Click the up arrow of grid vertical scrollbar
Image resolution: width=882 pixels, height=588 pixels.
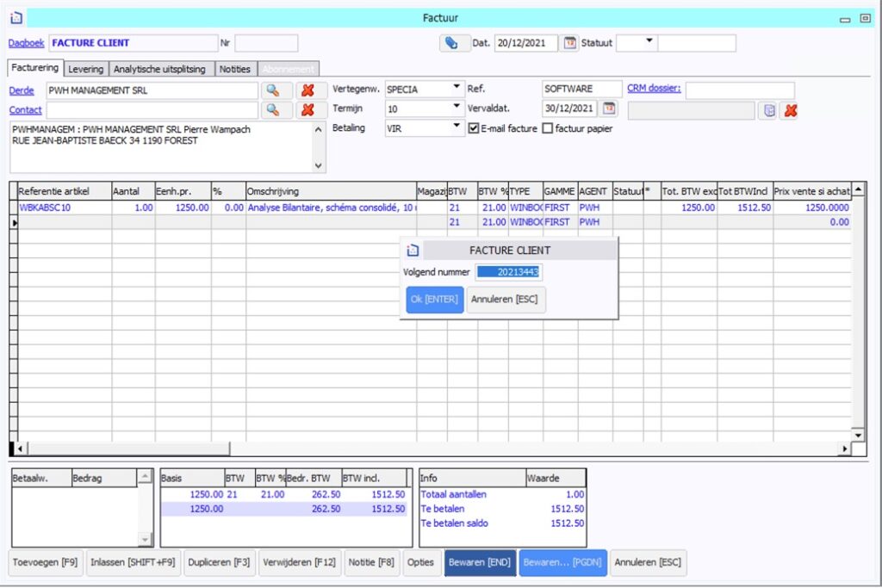coord(859,189)
